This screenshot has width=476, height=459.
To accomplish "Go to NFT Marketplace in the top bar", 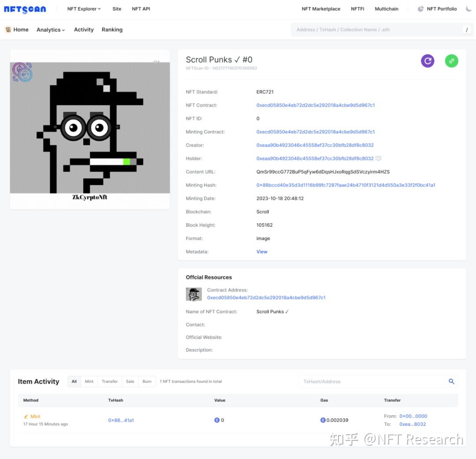I will [321, 8].
